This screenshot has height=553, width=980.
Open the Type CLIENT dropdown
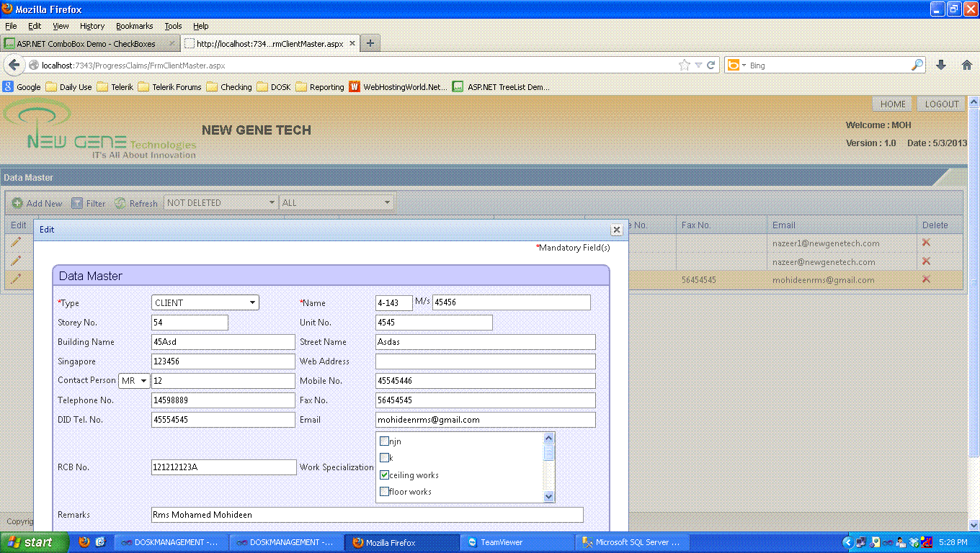(x=205, y=302)
